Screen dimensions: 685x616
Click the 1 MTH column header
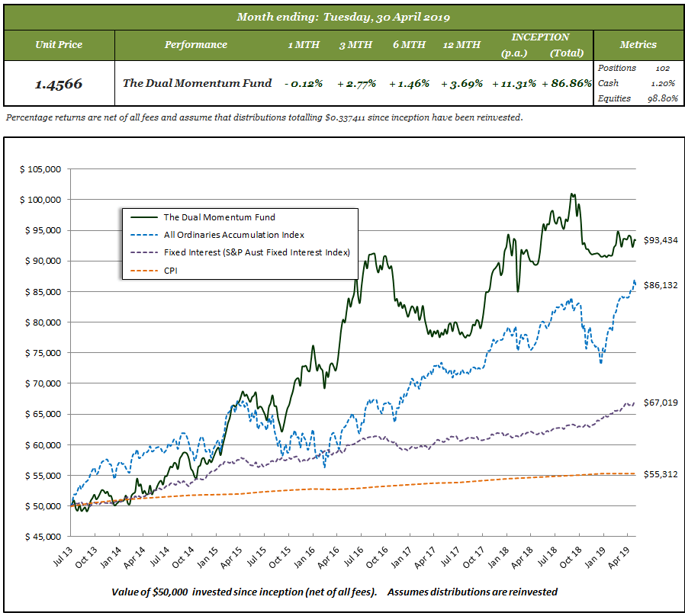click(304, 44)
